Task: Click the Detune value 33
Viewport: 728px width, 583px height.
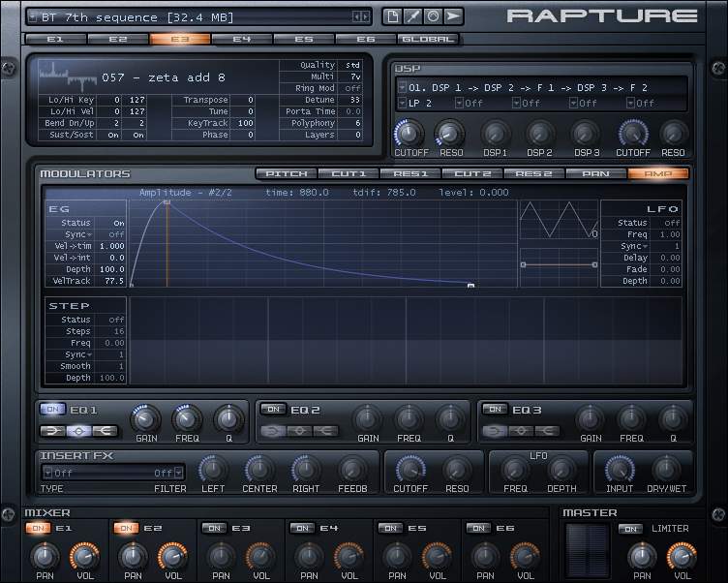Action: [x=354, y=100]
